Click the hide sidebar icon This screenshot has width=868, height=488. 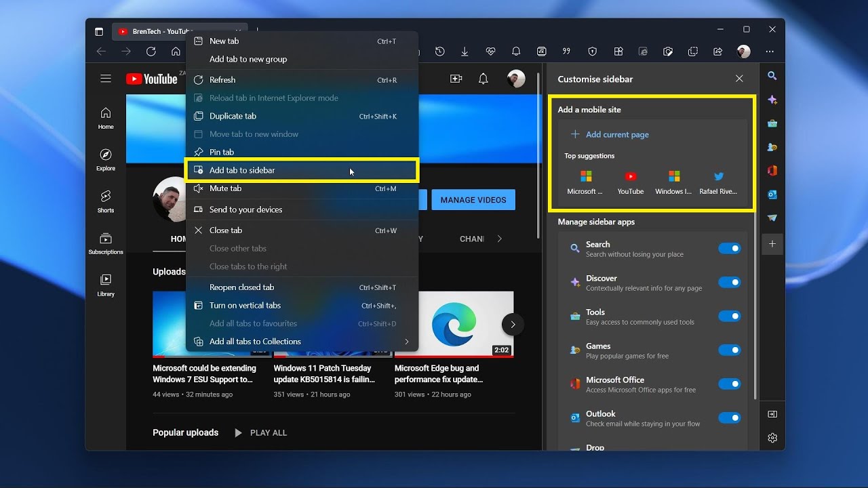(x=772, y=414)
